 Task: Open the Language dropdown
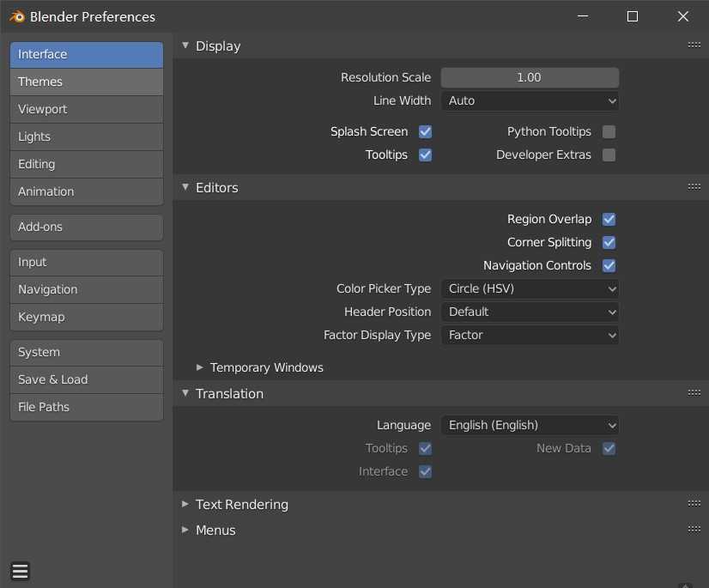click(530, 425)
